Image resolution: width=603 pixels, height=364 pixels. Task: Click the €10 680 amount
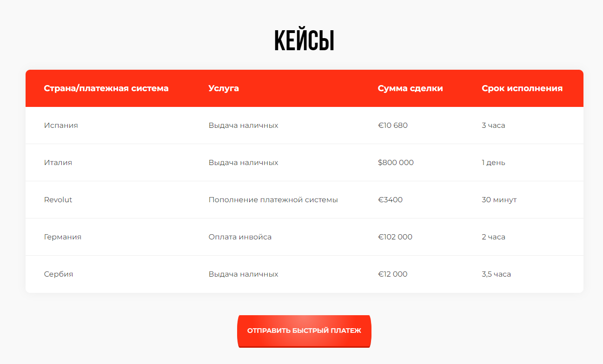393,126
